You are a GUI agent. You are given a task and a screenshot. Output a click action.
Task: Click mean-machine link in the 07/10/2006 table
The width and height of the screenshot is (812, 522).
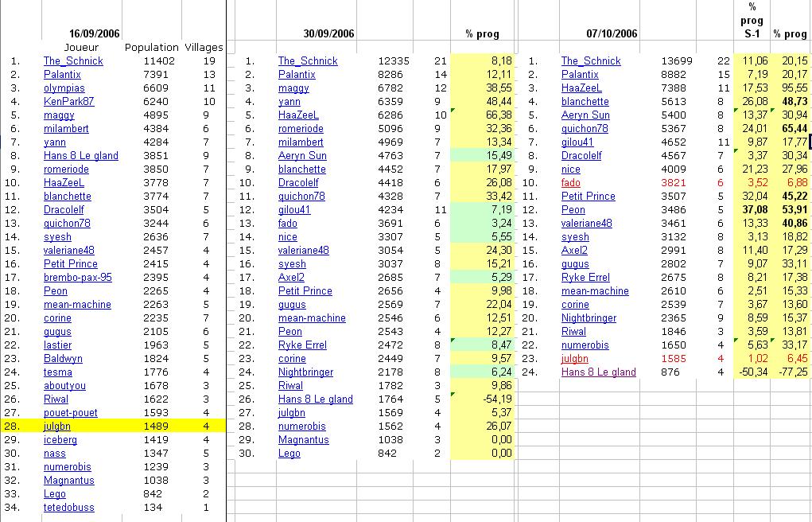click(x=595, y=290)
